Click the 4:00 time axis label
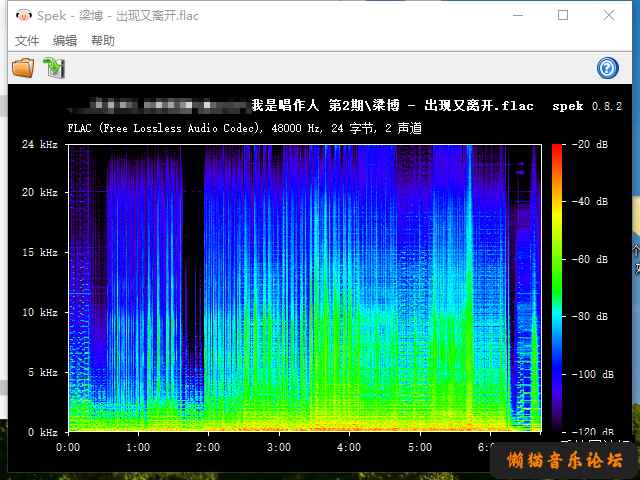Image resolution: width=640 pixels, height=480 pixels. pos(349,447)
